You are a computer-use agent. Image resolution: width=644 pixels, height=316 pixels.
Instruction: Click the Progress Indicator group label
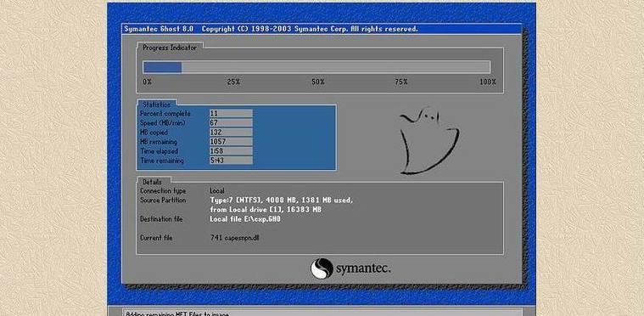[x=170, y=48]
